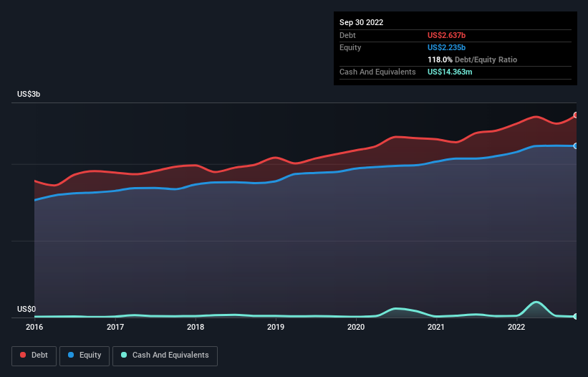
Task: Select the 2018 x-axis label
Action: (196, 327)
